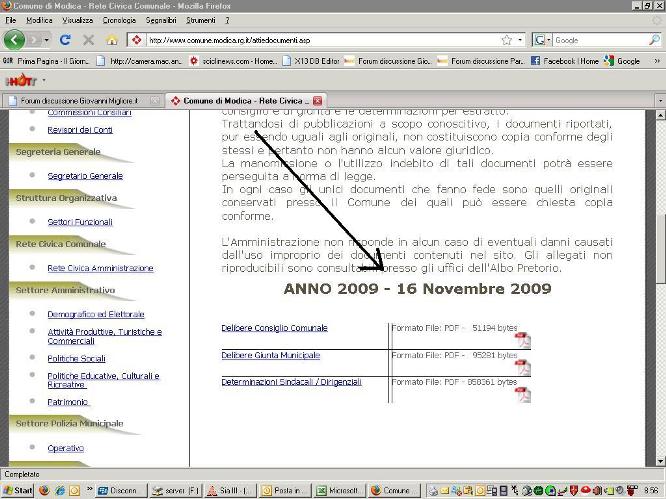
Task: Click the Windows Start button
Action: click(17, 490)
